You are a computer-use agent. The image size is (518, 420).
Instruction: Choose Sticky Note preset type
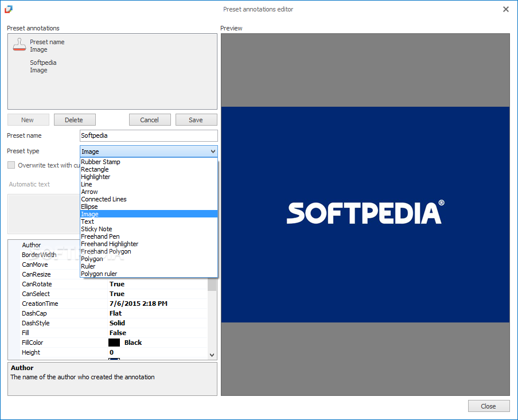(149, 229)
